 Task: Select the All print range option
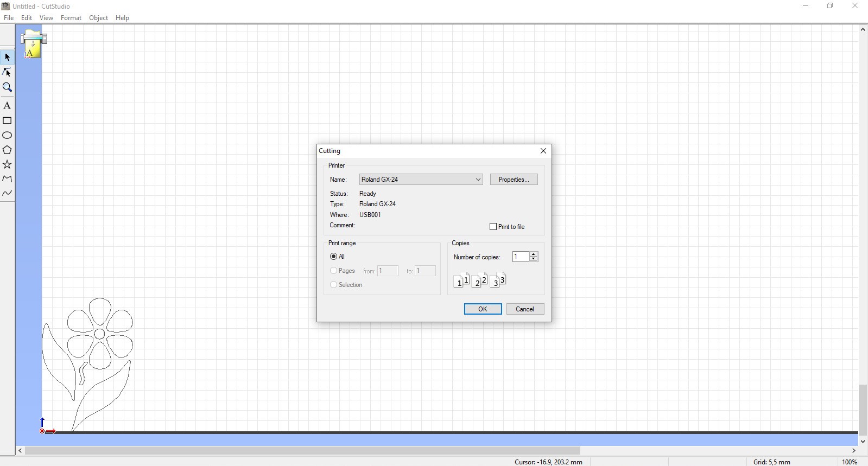point(338,257)
